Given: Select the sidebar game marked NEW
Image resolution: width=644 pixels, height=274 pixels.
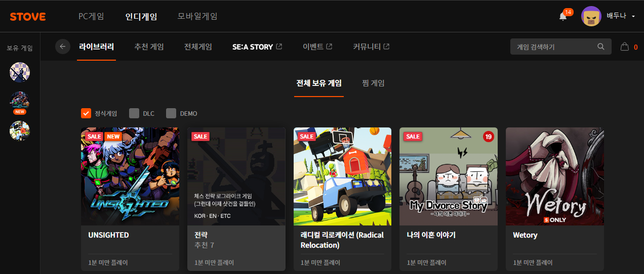Looking at the screenshot, I should (20, 102).
